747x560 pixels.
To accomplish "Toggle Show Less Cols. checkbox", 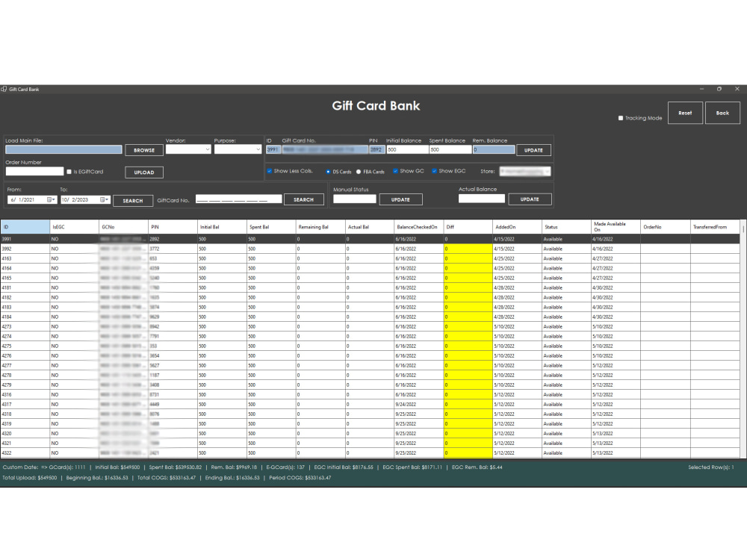I will click(270, 171).
